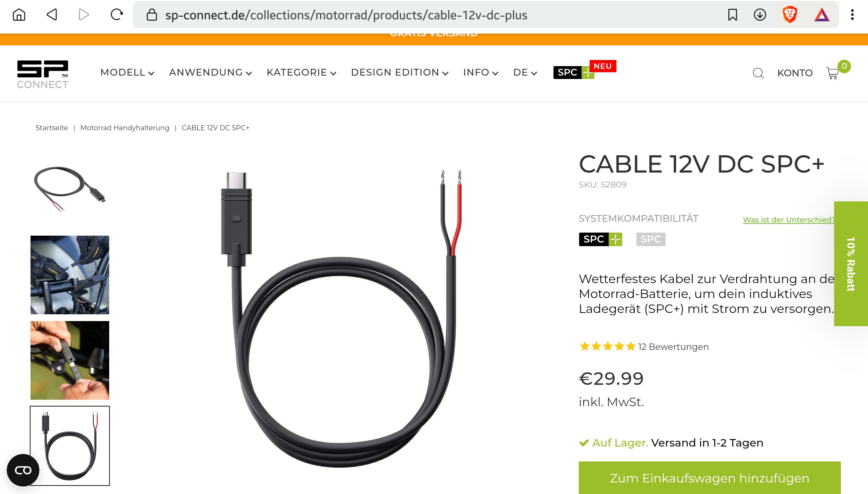Reload the page with refresh icon
The width and height of the screenshot is (868, 494).
coord(116,15)
